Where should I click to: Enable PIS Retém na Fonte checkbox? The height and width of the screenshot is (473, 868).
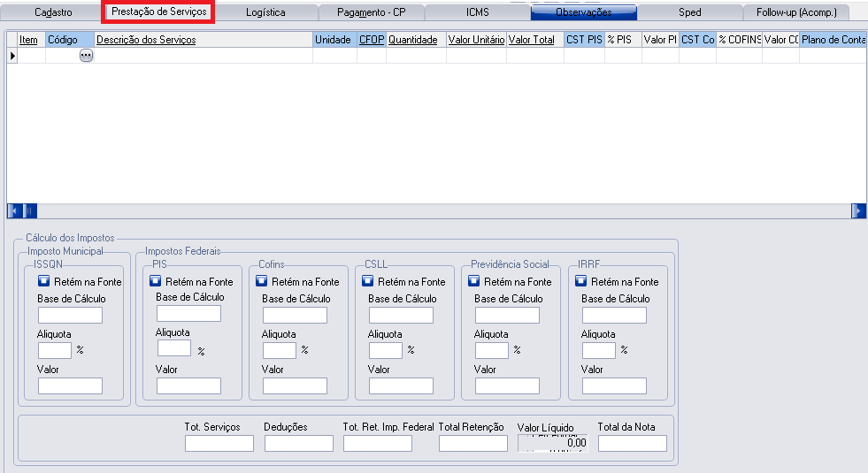click(x=155, y=281)
